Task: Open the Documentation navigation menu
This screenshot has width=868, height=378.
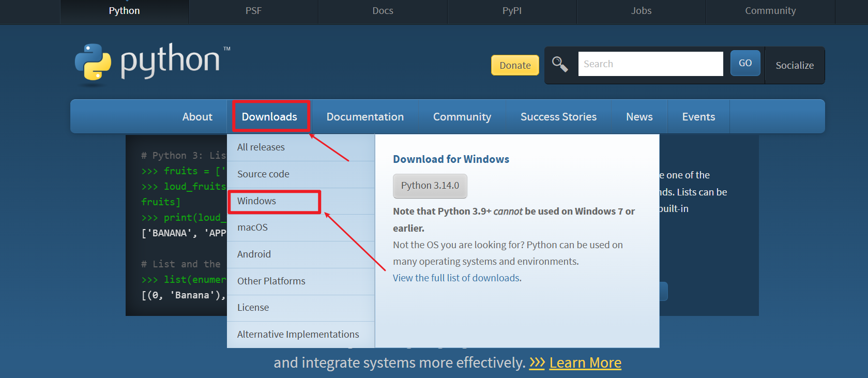Action: pyautogui.click(x=365, y=117)
